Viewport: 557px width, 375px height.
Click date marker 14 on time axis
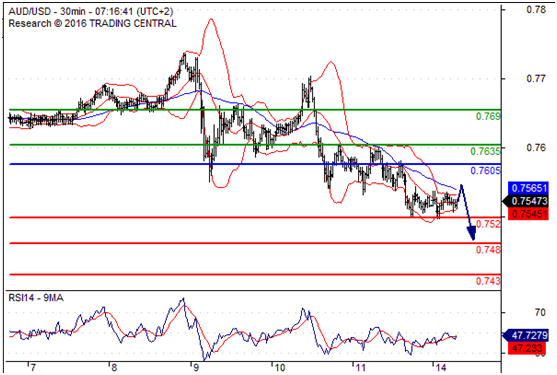(441, 368)
